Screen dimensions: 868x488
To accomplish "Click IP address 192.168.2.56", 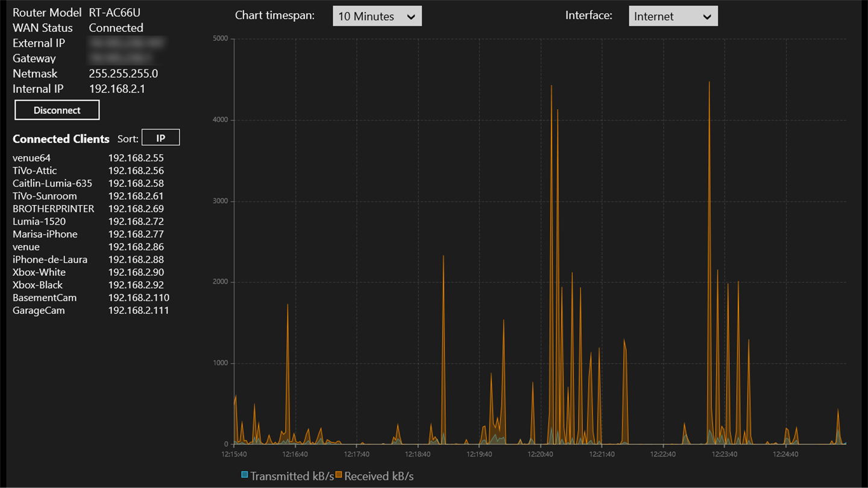I will click(x=136, y=170).
